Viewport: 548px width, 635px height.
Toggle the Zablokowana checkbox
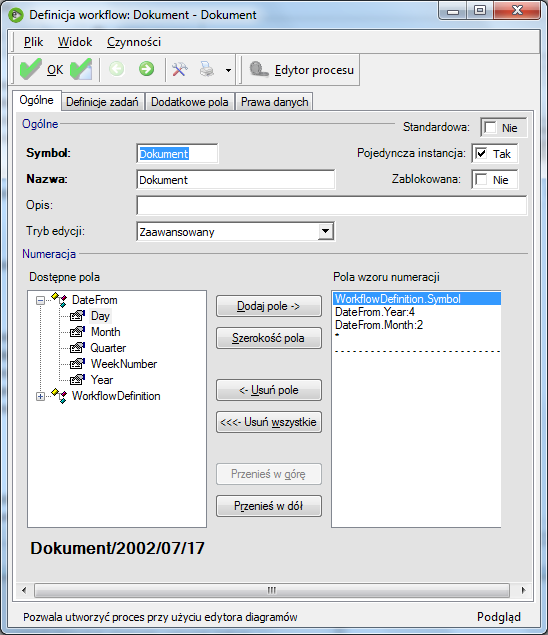pyautogui.click(x=481, y=179)
